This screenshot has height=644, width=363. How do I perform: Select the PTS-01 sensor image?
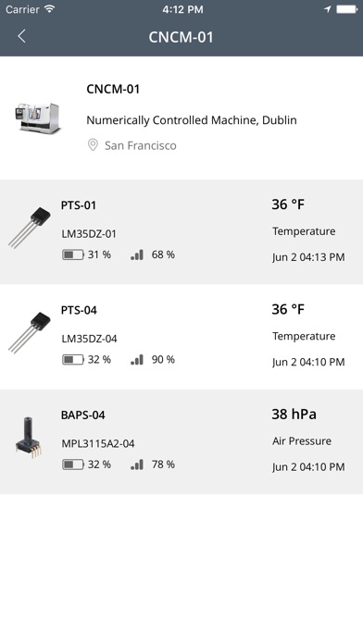pyautogui.click(x=30, y=228)
